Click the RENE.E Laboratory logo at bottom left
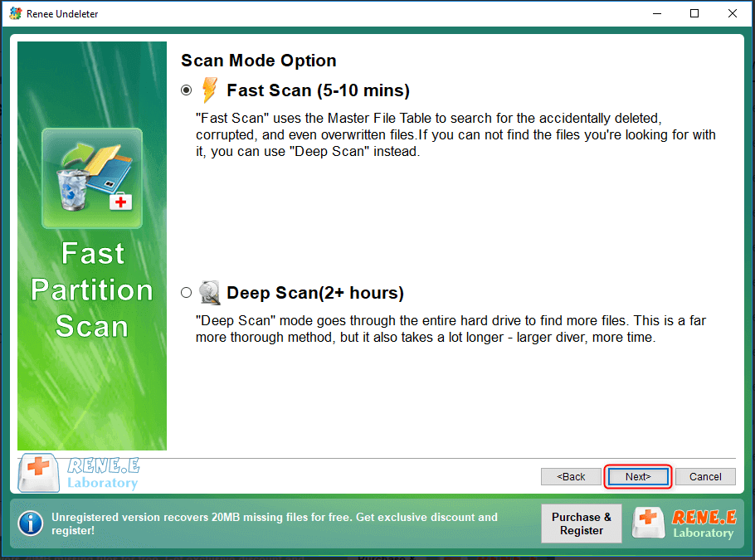Image resolution: width=755 pixels, height=560 pixels. (79, 474)
